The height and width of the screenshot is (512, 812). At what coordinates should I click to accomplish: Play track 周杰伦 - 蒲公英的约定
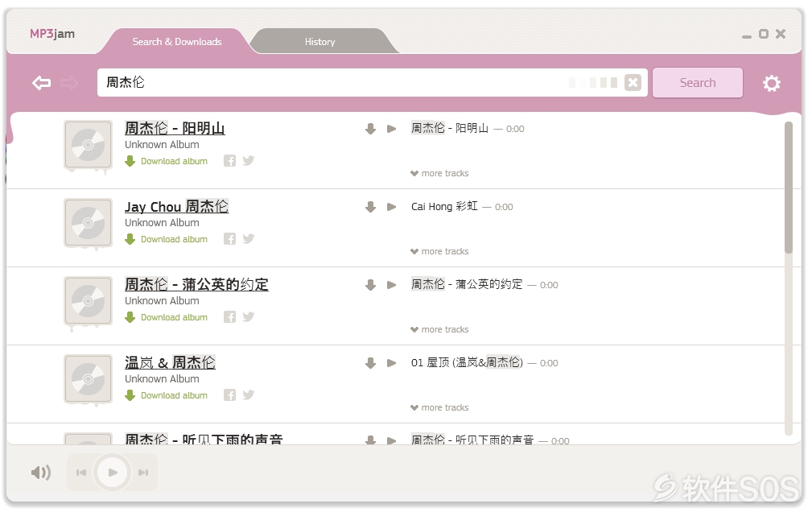coord(391,284)
